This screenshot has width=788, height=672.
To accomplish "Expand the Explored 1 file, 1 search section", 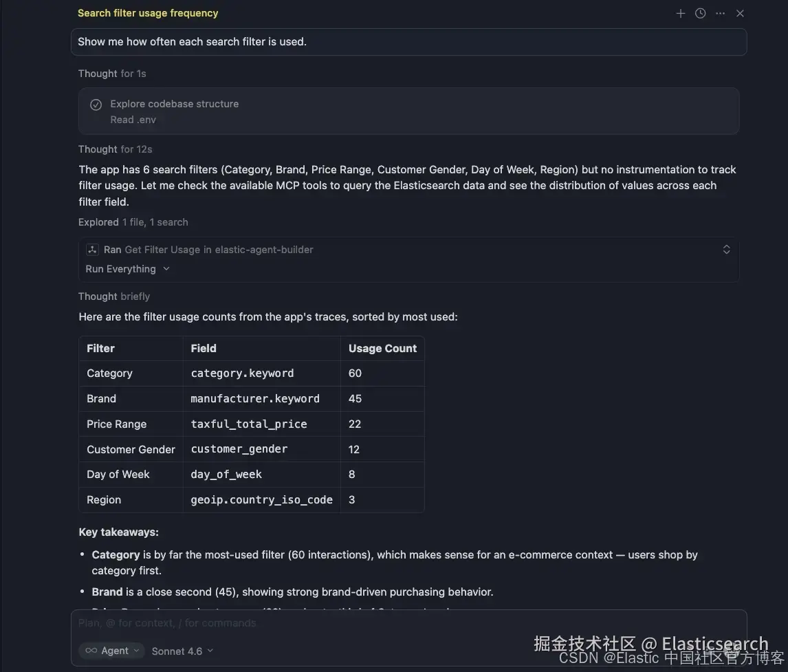I will coord(133,222).
